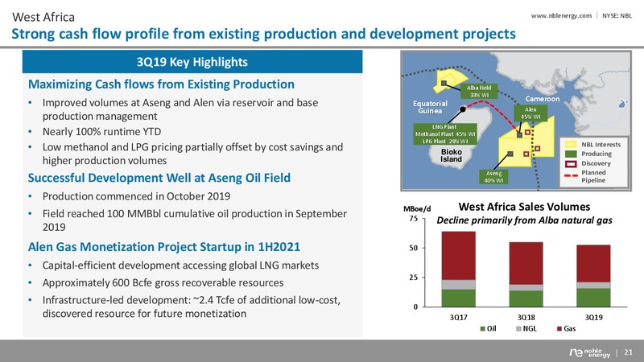Click the 3Q17 NGL gray segment
Screen dimensions: 644x362
point(458,285)
